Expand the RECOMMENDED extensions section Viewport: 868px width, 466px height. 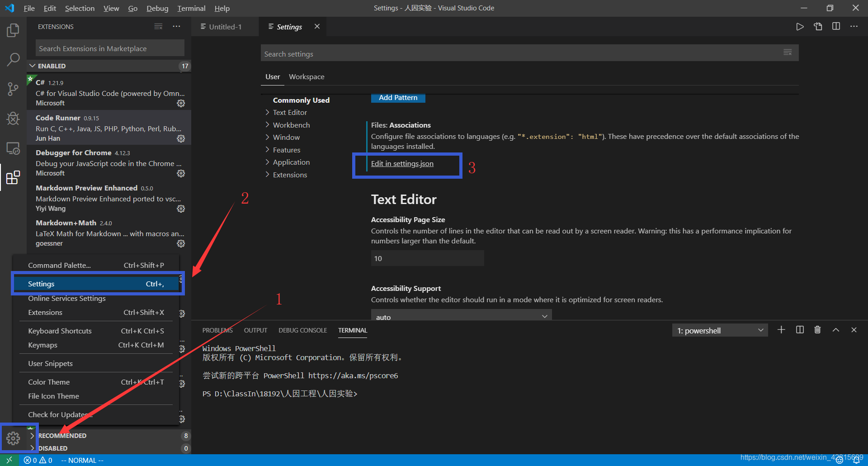coord(108,436)
